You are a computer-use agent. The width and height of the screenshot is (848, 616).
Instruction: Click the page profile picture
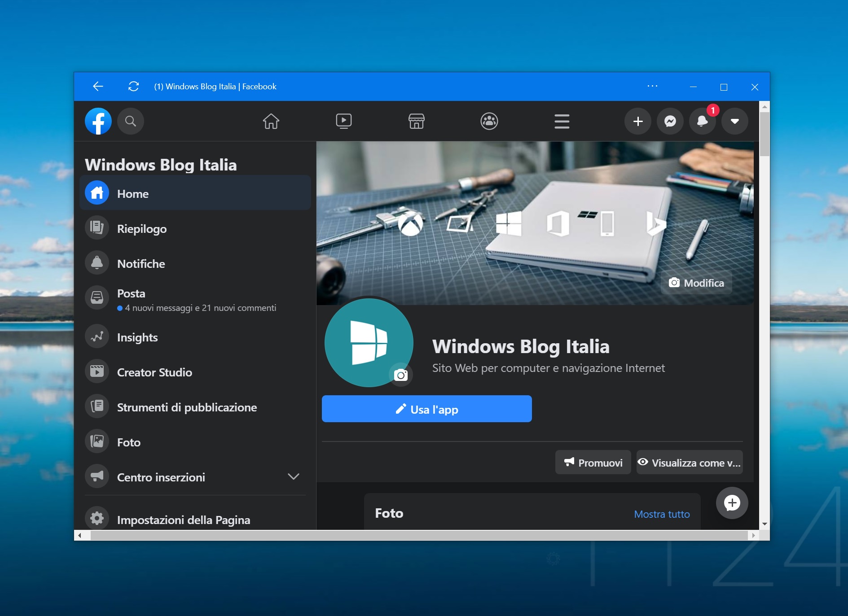(369, 342)
